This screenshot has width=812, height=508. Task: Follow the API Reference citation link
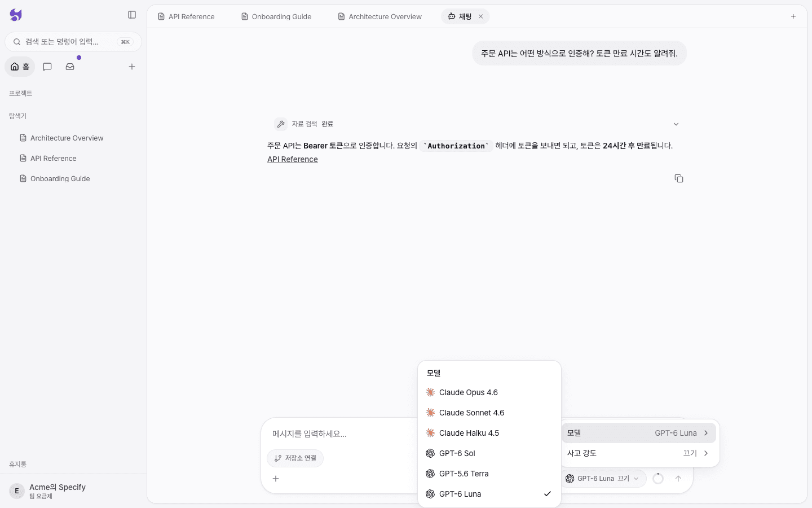[293, 159]
